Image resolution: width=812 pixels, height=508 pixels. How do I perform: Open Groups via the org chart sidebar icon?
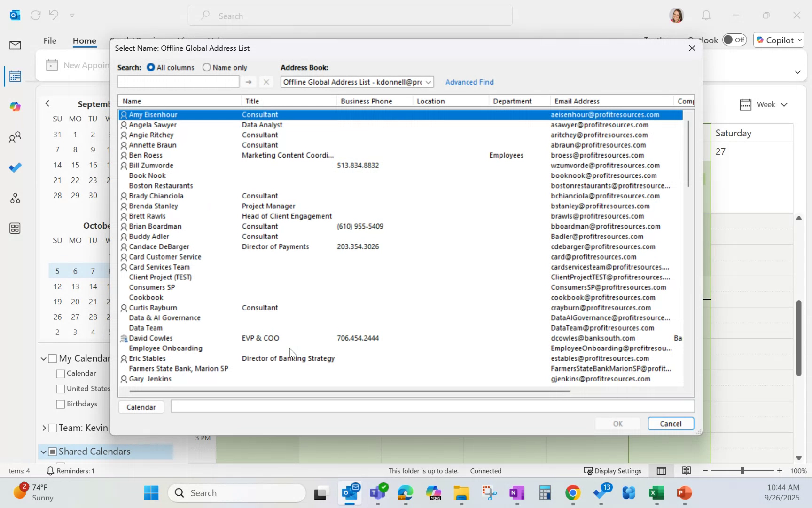[15, 198]
